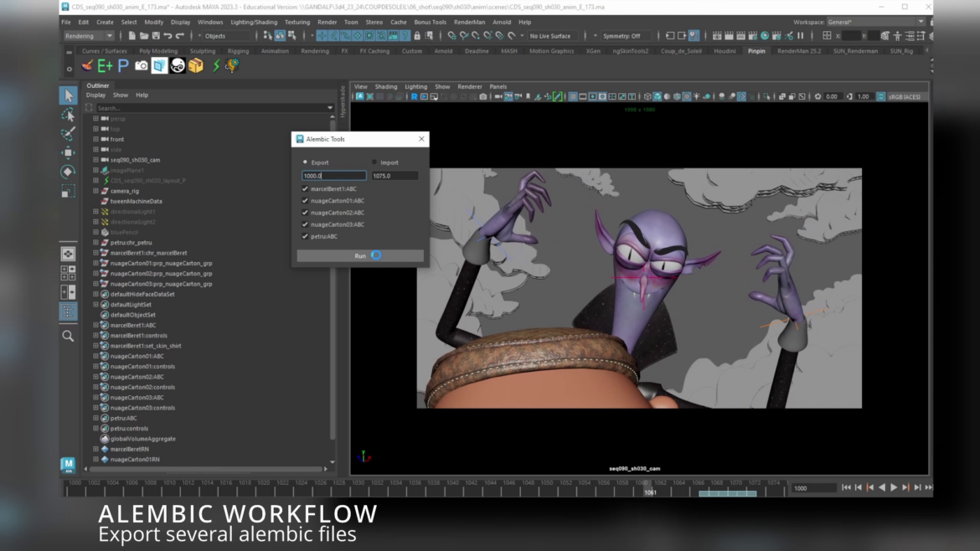Switch to the Coup_de_Soleil shelf tab
This screenshot has height=551, width=980.
[x=681, y=51]
